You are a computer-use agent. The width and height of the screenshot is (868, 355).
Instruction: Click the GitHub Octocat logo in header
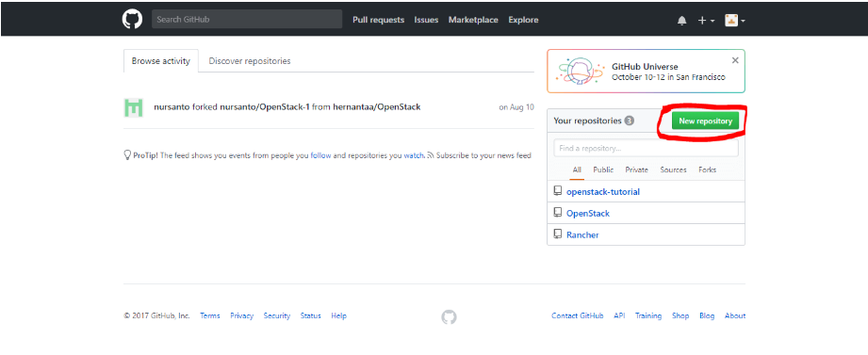[x=132, y=20]
